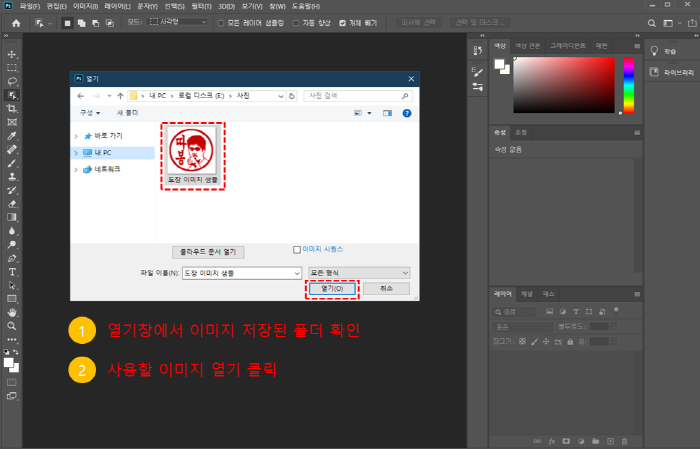700x449 pixels.
Task: Click the blue help icon in dialog
Action: pyautogui.click(x=407, y=113)
